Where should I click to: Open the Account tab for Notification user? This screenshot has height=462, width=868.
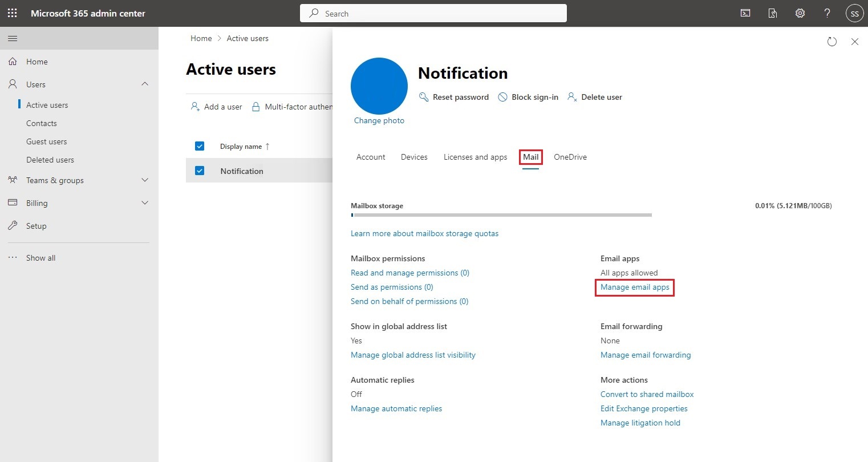point(370,157)
